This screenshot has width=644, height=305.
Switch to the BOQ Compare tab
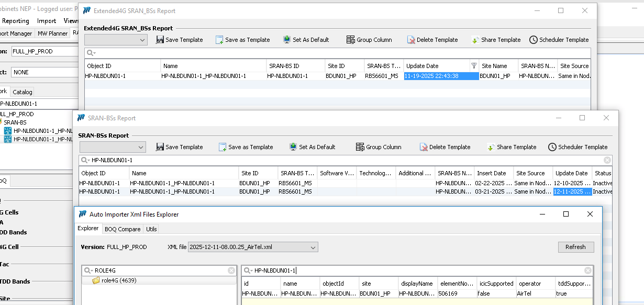(123, 229)
